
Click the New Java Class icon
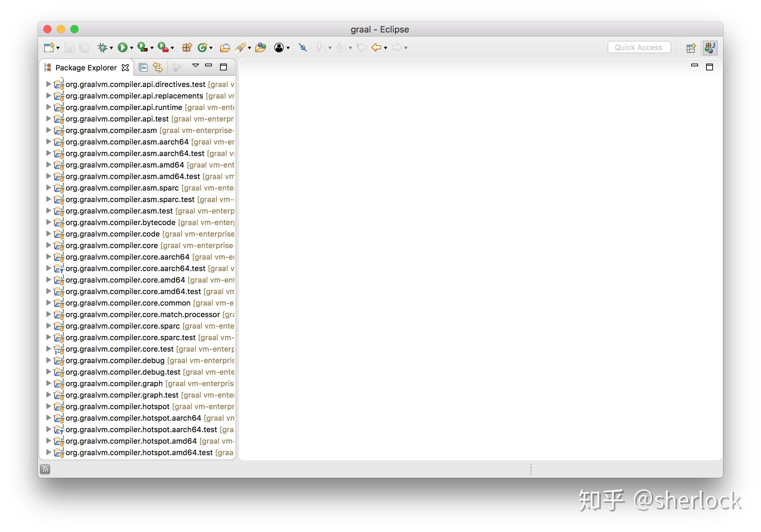click(x=202, y=47)
